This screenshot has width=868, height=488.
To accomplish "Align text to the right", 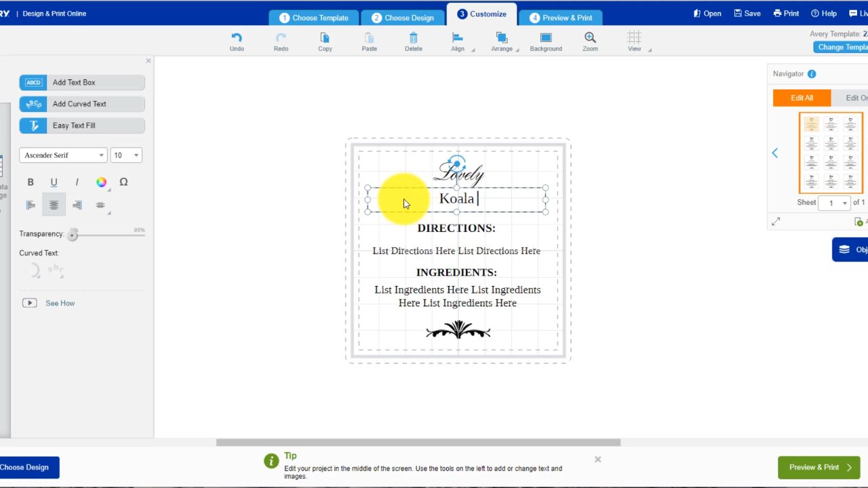I will pos(77,205).
